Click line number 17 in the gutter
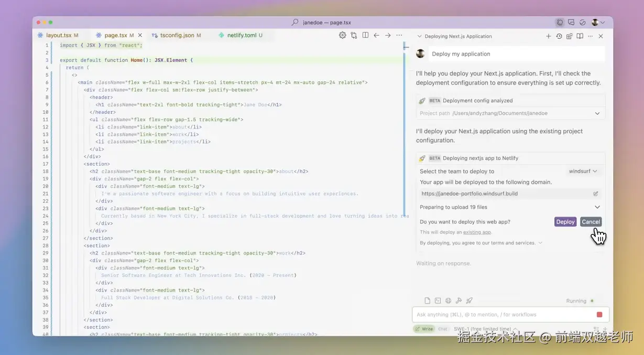The height and width of the screenshot is (355, 644). tap(46, 164)
